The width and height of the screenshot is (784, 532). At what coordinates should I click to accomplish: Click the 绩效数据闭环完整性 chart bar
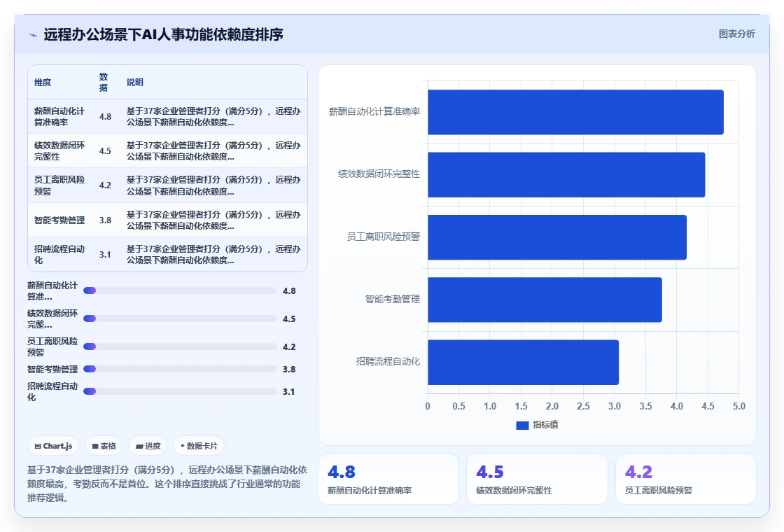pos(566,174)
